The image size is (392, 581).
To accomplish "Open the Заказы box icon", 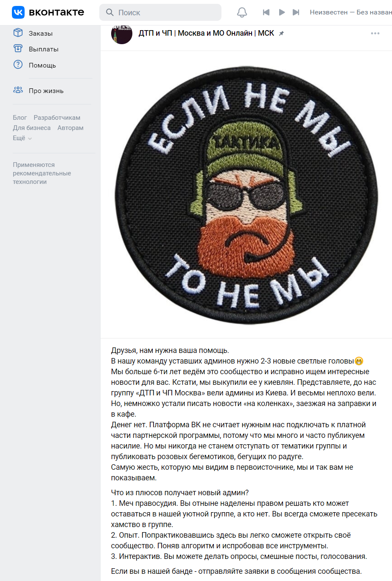I will pos(18,33).
